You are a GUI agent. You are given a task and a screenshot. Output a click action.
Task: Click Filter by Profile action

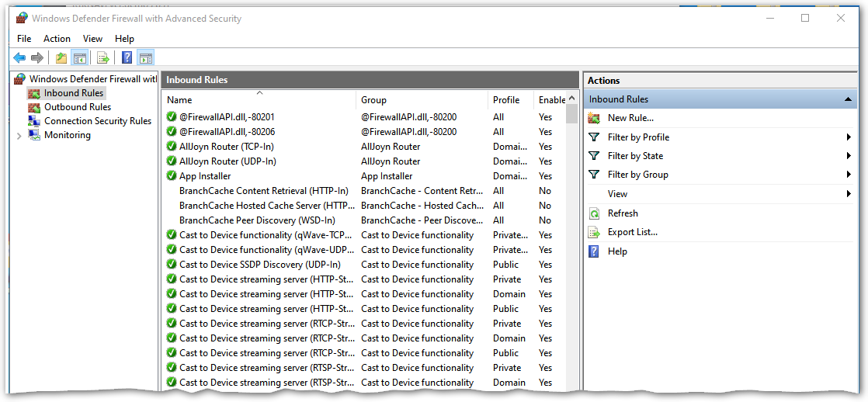[638, 137]
